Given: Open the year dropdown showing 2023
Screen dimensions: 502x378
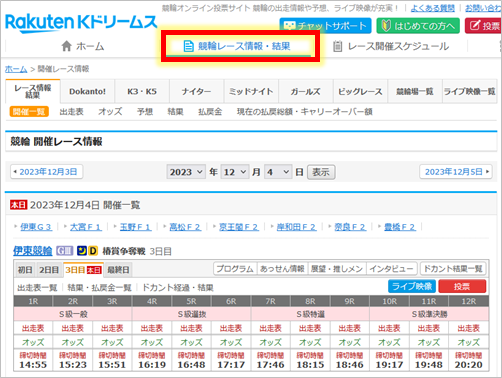Looking at the screenshot, I should [186, 172].
